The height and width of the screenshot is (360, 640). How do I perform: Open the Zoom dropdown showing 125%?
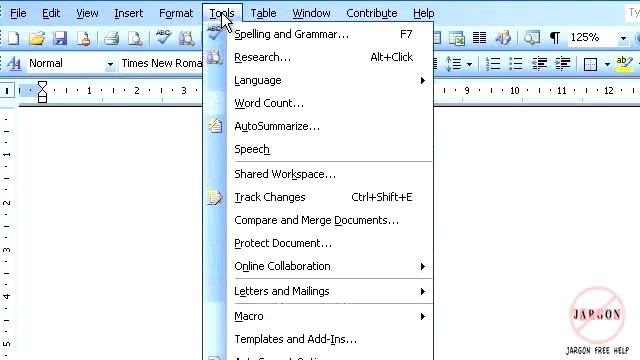point(623,38)
